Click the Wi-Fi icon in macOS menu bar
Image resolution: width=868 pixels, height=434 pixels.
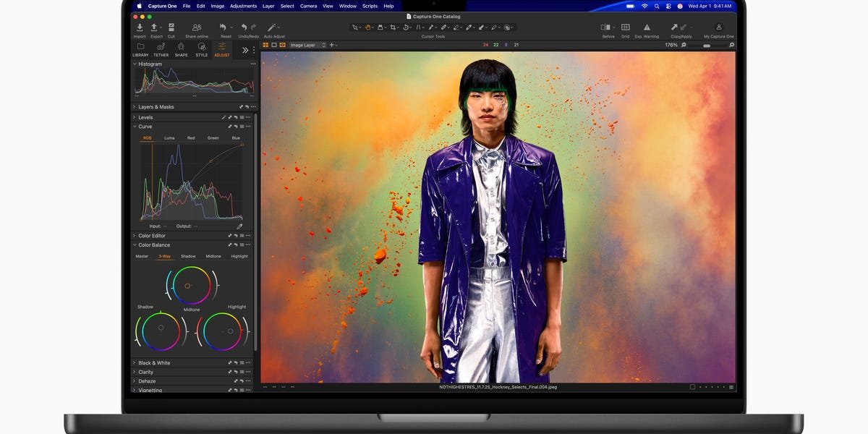644,6
